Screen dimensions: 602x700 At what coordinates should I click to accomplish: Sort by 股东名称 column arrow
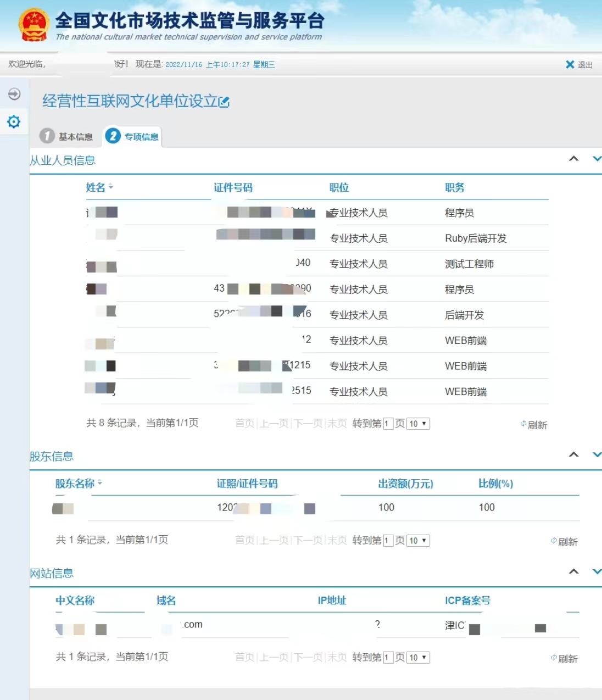tap(99, 483)
